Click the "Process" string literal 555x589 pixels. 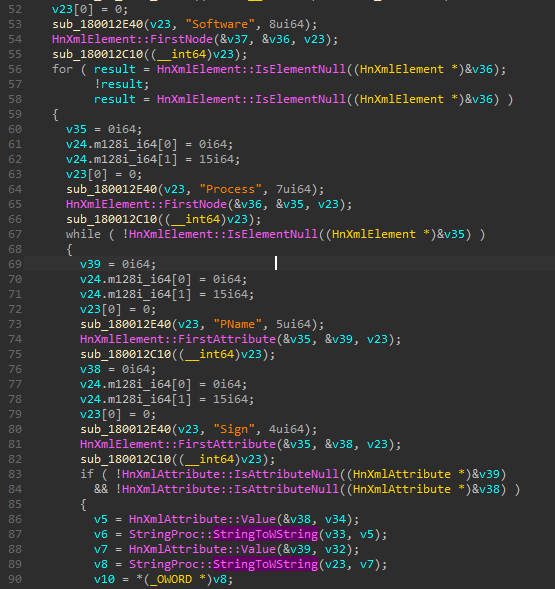(231, 189)
